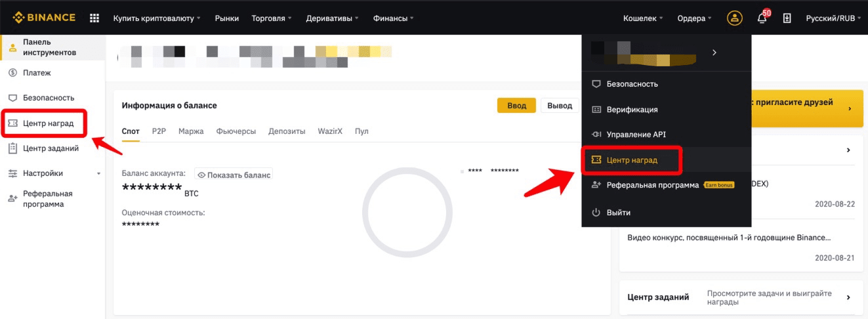This screenshot has width=868, height=319.
Task: Click the Центр заданий clipboard sidebar icon
Action: [x=12, y=148]
